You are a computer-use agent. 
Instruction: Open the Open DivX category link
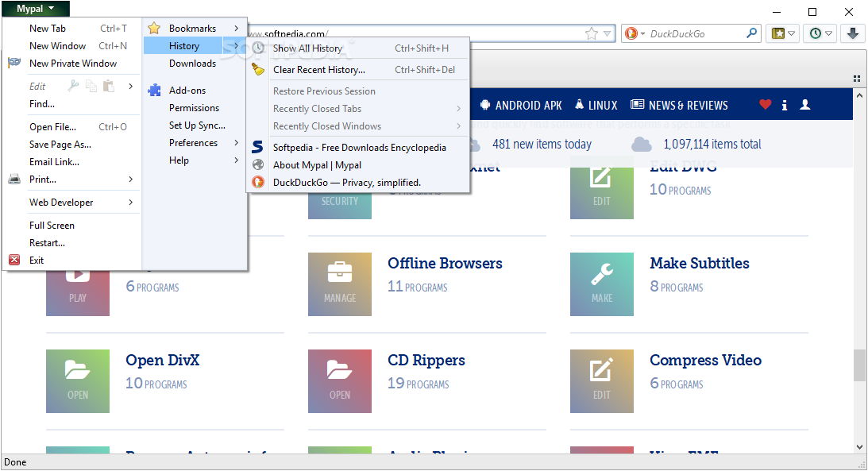pos(163,361)
